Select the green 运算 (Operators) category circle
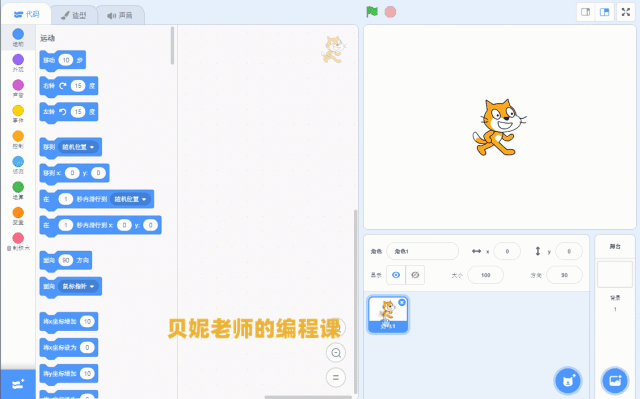Image resolution: width=640 pixels, height=399 pixels. [x=18, y=187]
